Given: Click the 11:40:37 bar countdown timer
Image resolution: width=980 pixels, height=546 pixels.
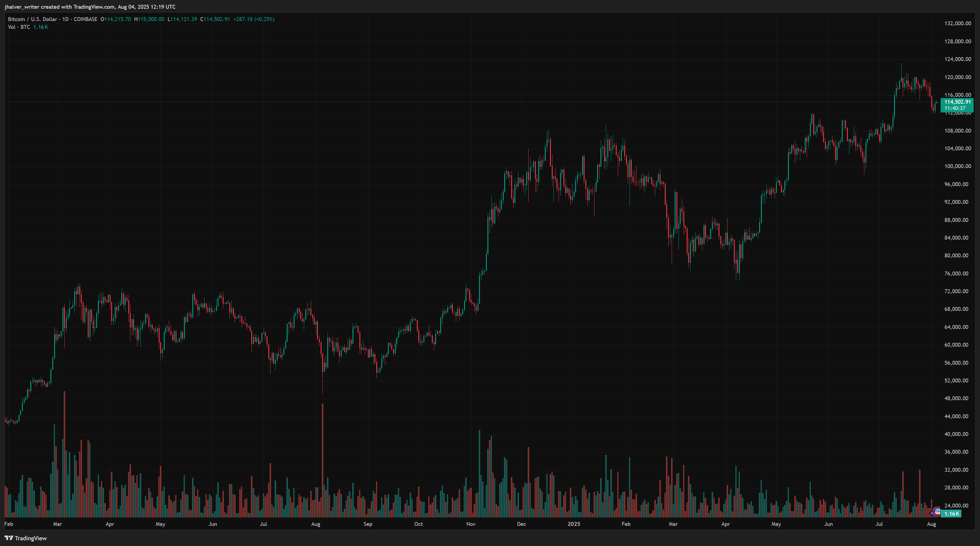Looking at the screenshot, I should 955,109.
